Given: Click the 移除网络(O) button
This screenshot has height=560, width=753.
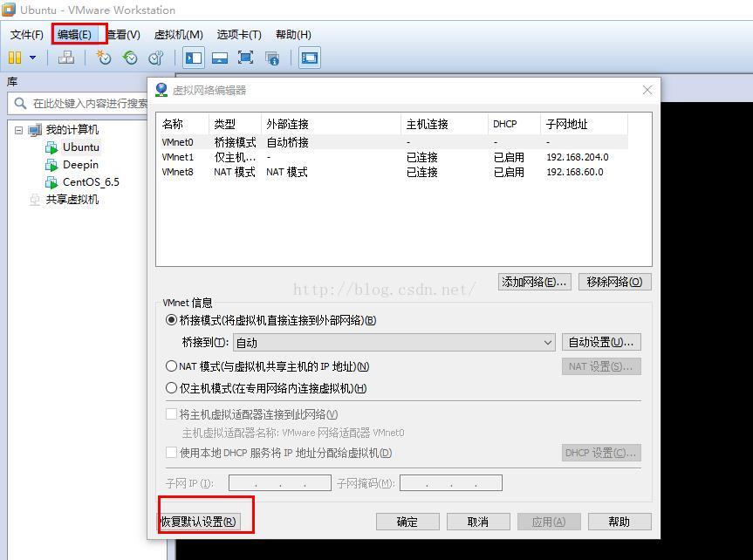Looking at the screenshot, I should [614, 282].
